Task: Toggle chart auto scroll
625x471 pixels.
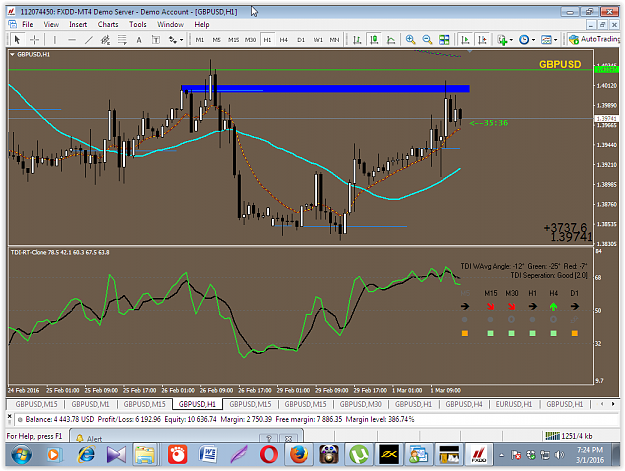Action: 465,39
